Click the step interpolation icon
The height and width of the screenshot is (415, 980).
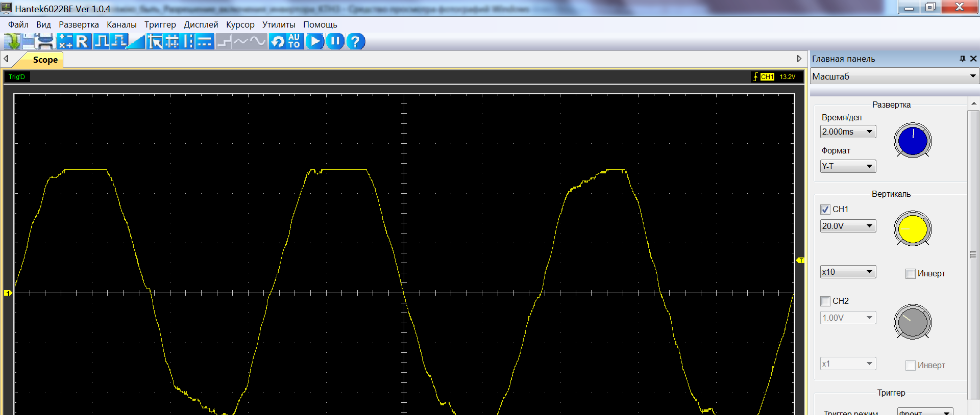[x=224, y=41]
